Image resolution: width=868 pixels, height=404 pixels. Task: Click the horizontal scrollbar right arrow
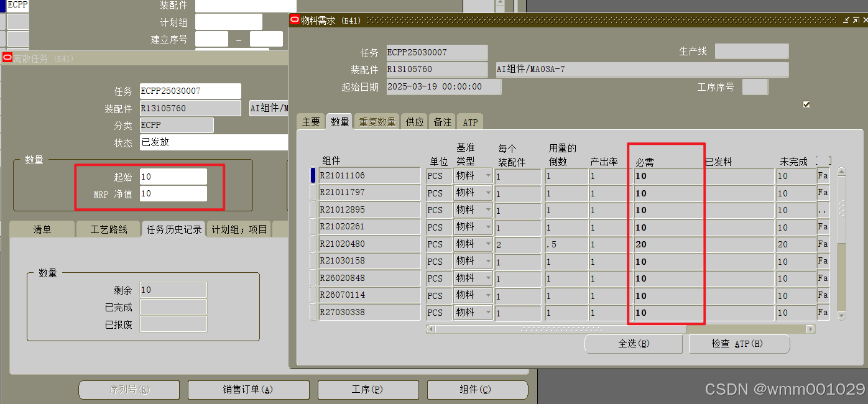(x=810, y=329)
